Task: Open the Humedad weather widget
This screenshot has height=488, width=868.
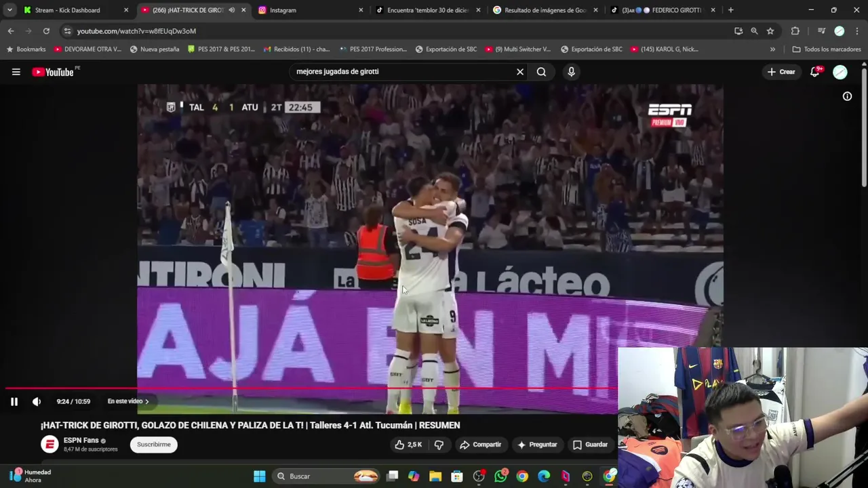Action: click(x=30, y=476)
